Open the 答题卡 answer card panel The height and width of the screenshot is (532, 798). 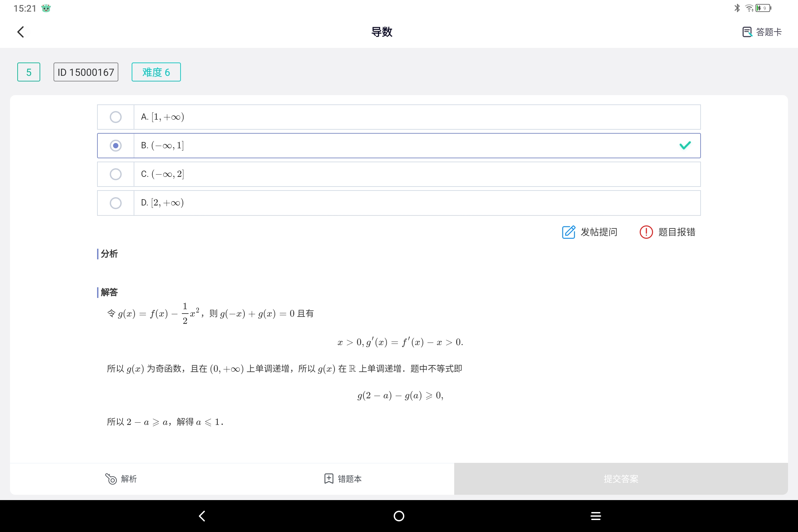click(x=762, y=32)
